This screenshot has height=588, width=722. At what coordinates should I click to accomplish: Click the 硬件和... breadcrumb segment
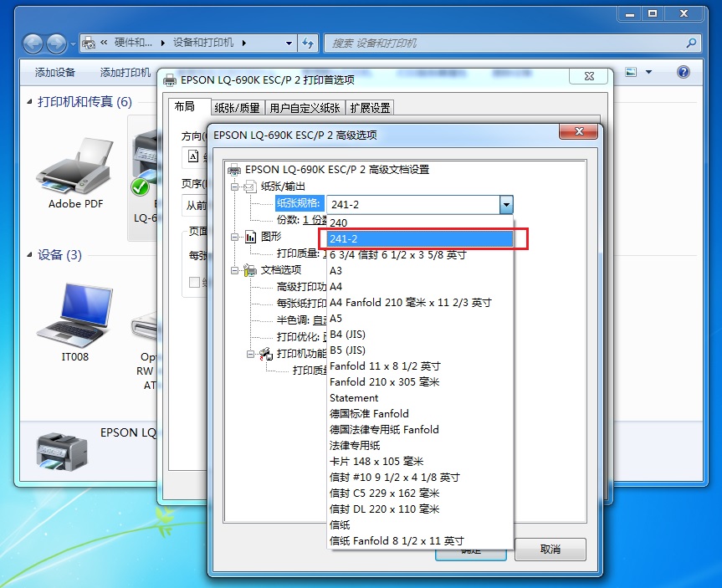tap(133, 43)
